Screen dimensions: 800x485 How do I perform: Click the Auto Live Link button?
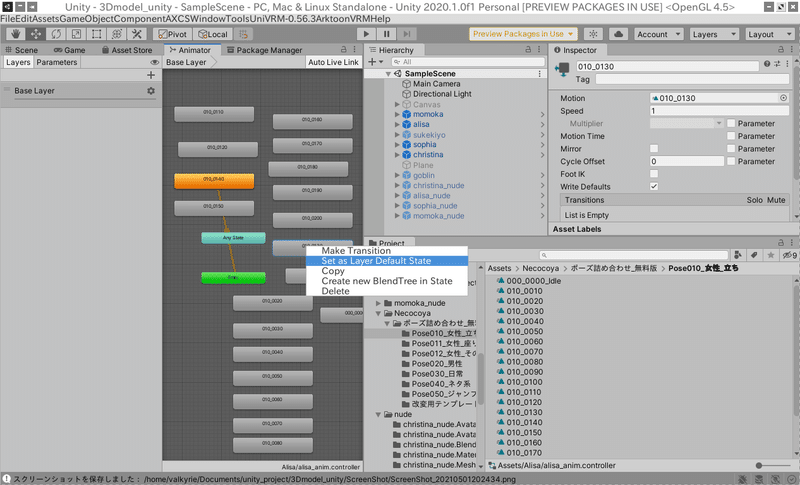click(x=334, y=62)
